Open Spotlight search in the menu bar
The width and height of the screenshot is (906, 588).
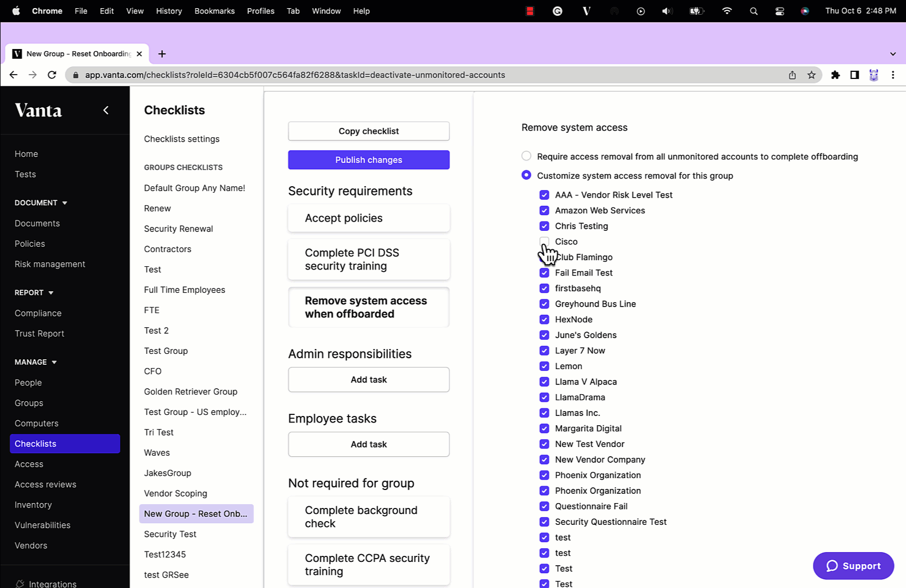(x=753, y=11)
